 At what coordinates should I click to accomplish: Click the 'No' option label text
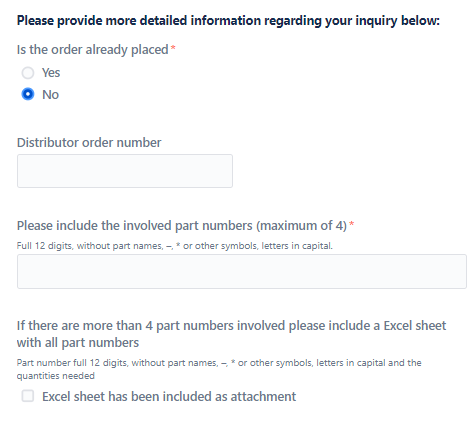point(50,95)
